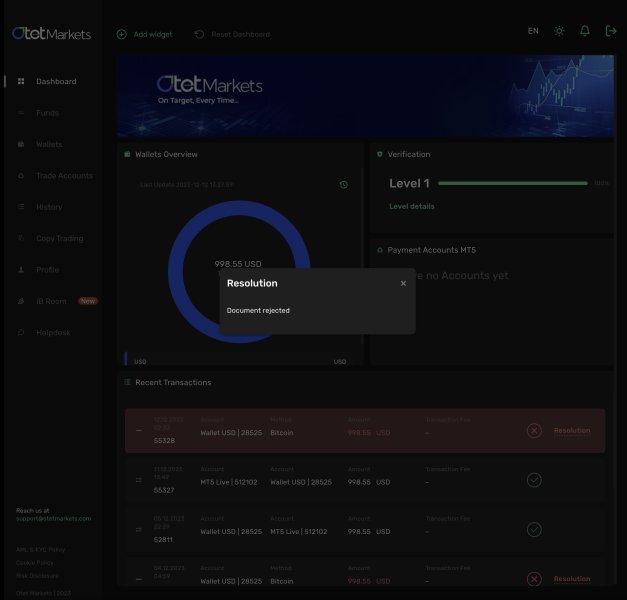The width and height of the screenshot is (627, 600).
Task: Click the Helpdesk chat icon
Action: coord(21,332)
